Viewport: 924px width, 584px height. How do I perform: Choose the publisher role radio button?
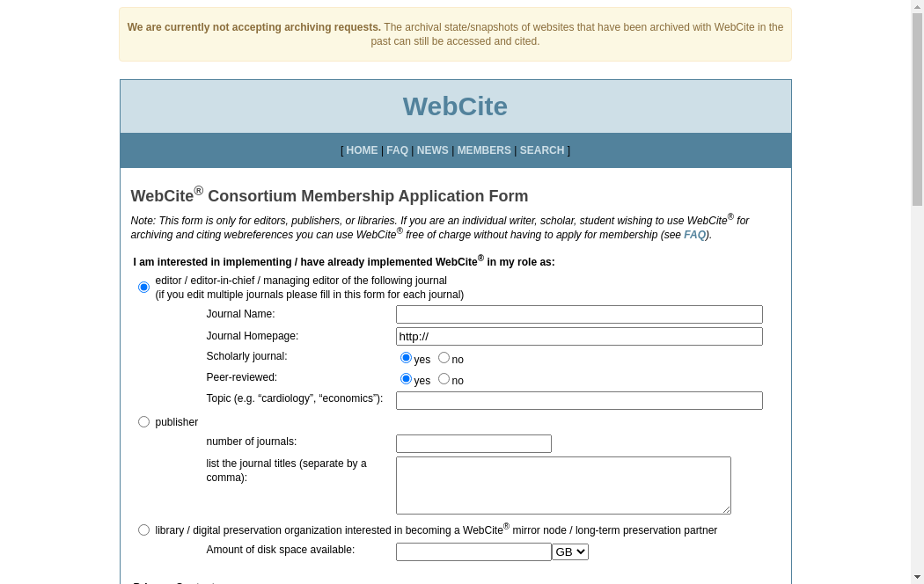point(144,422)
